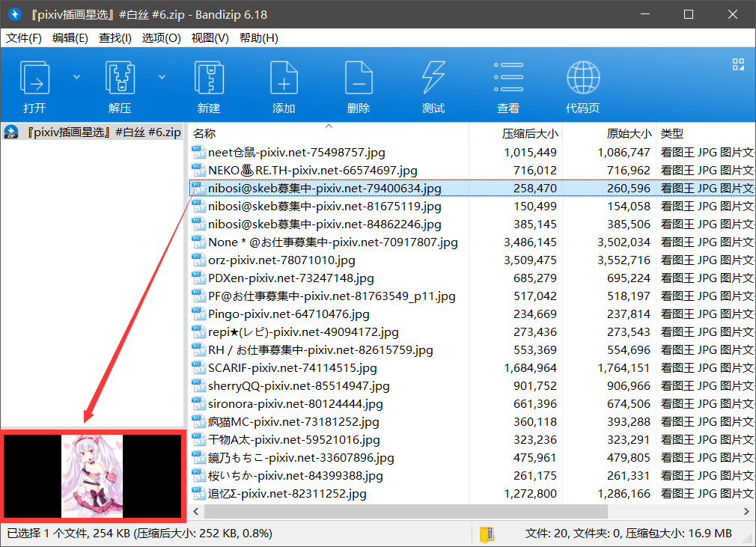Click the Open (打开) toolbar icon
The image size is (756, 547).
34,78
